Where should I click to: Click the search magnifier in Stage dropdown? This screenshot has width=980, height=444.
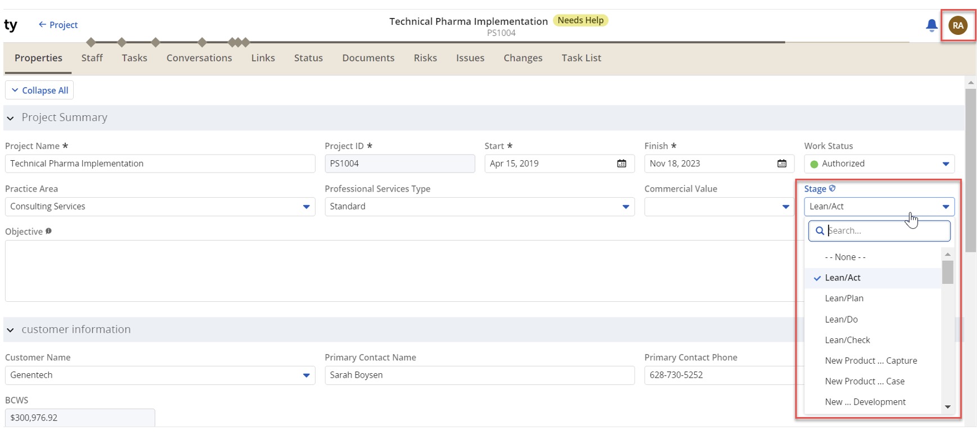(x=820, y=230)
